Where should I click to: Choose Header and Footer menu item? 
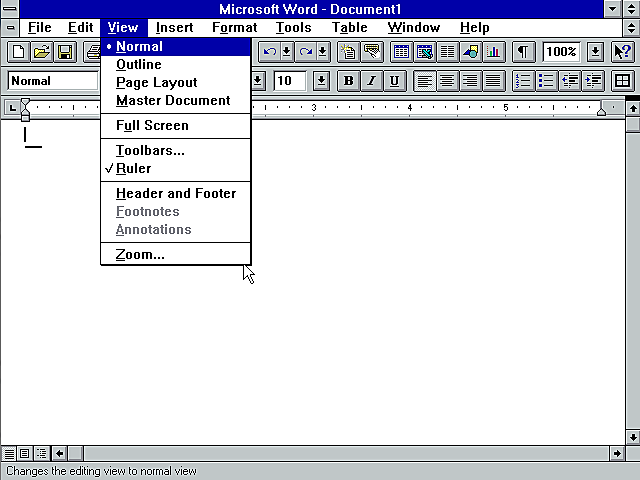point(176,193)
